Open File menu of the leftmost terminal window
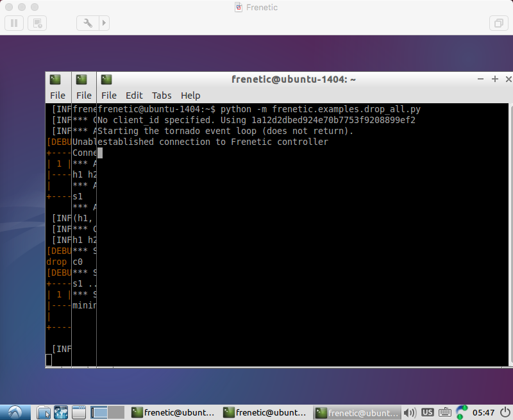Viewport: 513px width, 420px height. [x=58, y=96]
